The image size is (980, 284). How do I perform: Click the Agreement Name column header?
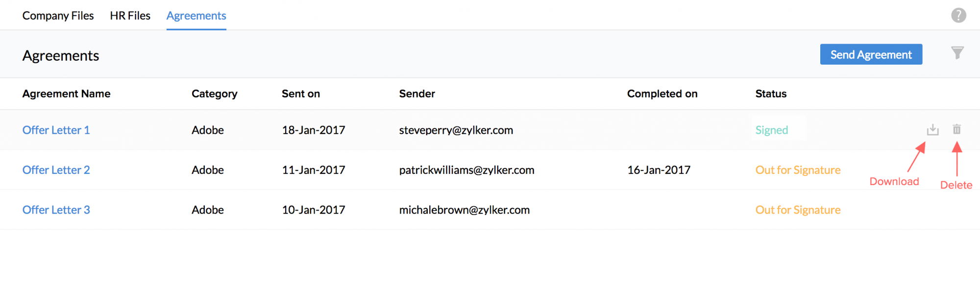[x=66, y=94]
